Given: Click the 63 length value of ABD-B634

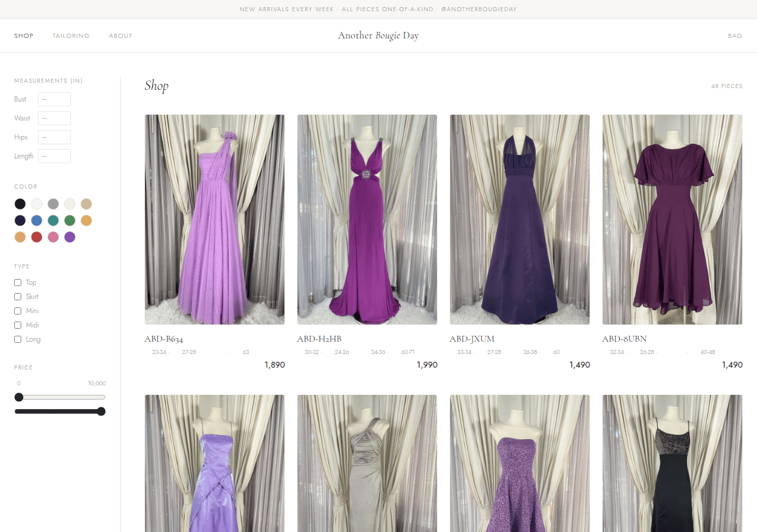Looking at the screenshot, I should [246, 352].
